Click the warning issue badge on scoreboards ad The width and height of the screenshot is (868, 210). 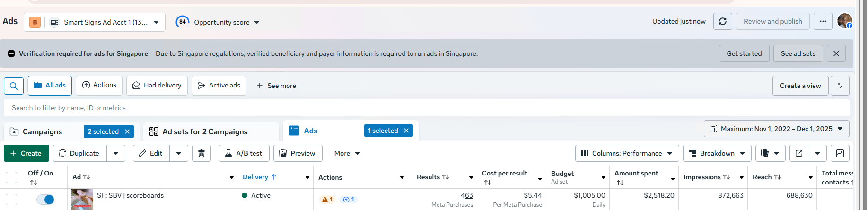tap(327, 200)
